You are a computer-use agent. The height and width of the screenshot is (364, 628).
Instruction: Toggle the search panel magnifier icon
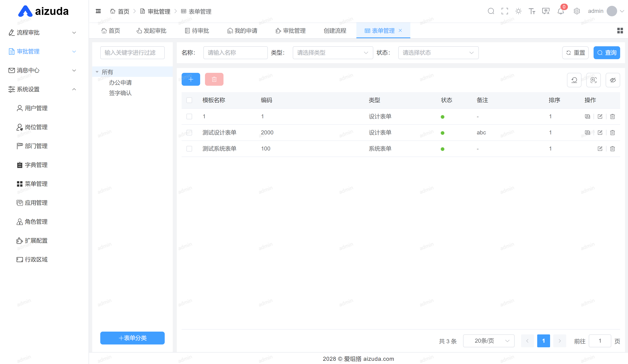click(593, 80)
